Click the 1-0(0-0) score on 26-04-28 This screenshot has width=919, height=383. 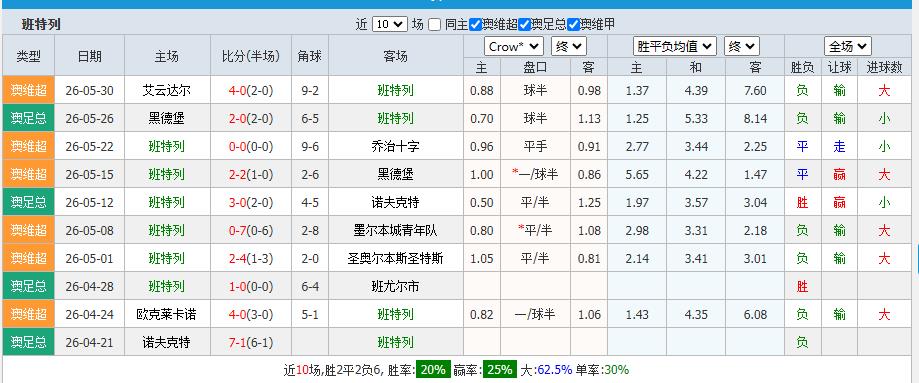(x=251, y=287)
